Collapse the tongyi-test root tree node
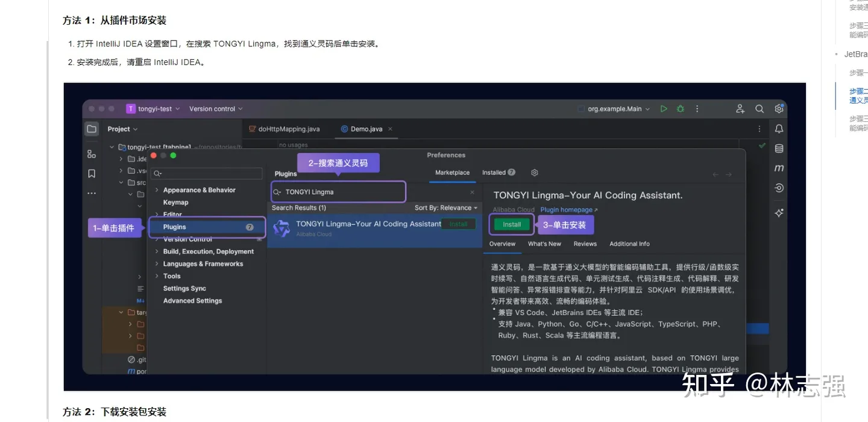 pyautogui.click(x=112, y=147)
